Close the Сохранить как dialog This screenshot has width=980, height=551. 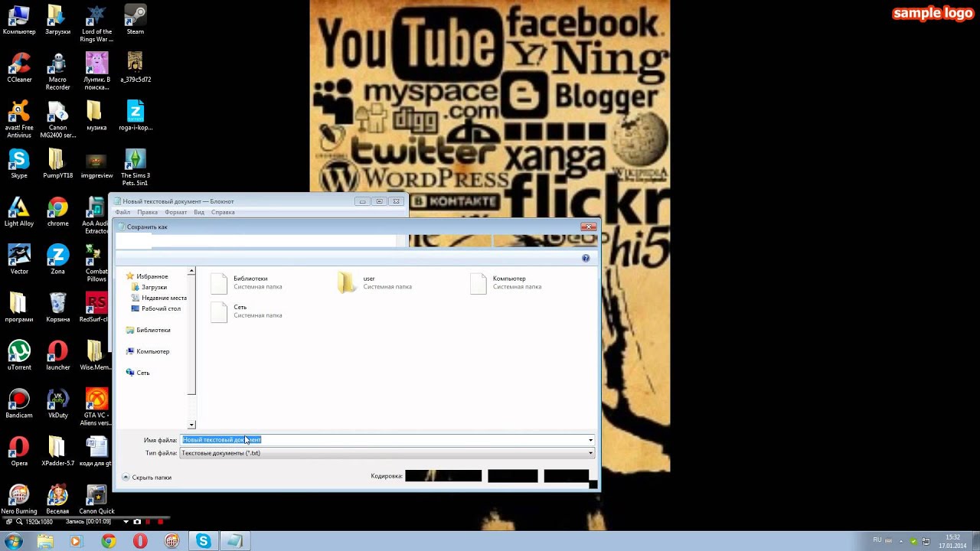[588, 227]
